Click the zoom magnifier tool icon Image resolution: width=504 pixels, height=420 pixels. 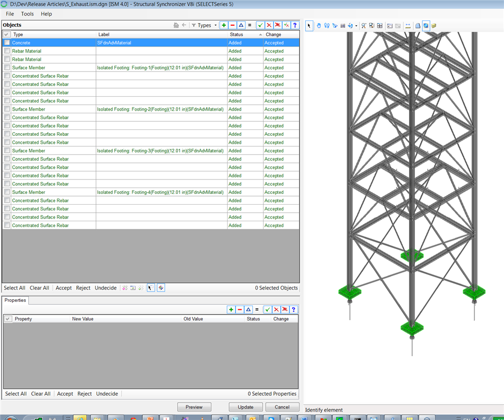[x=363, y=26]
